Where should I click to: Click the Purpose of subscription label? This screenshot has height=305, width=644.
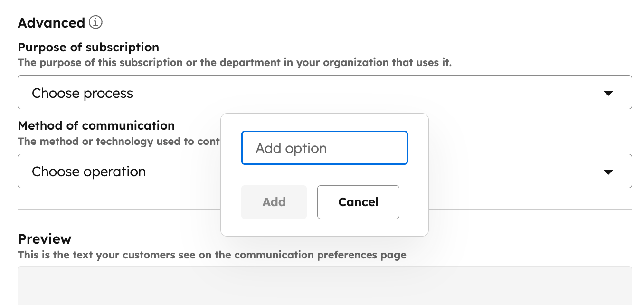coord(88,48)
